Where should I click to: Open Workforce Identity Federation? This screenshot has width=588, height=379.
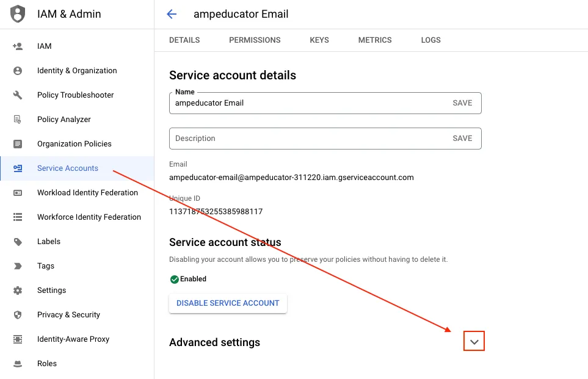[x=77, y=217]
